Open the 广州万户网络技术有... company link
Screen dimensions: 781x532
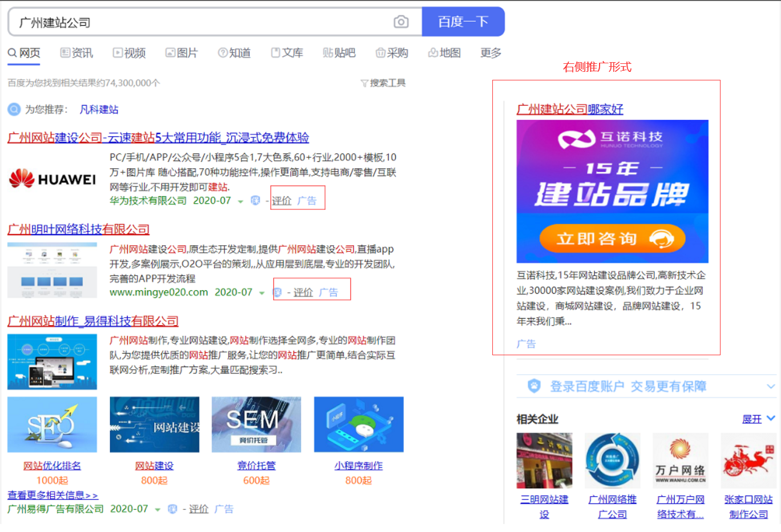click(x=681, y=506)
